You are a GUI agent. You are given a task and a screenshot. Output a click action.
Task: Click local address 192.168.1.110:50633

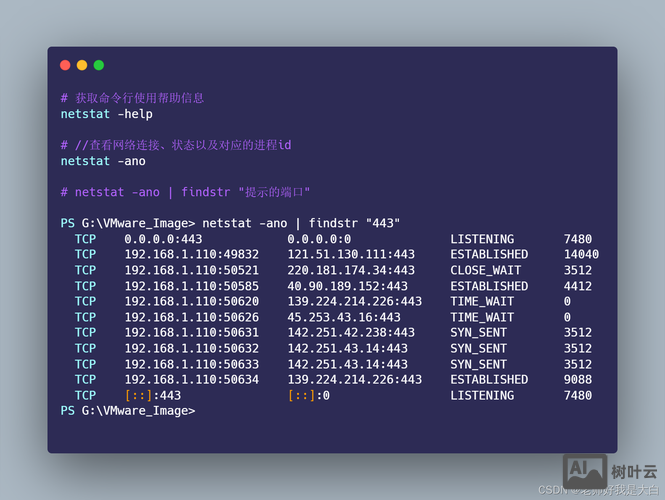coord(192,364)
